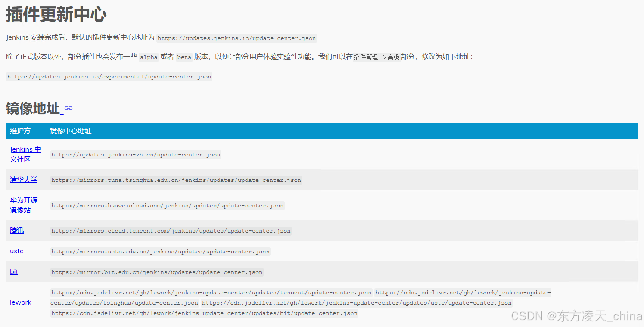Select the default update-center.json URL text
The image size is (644, 327).
pyautogui.click(x=236, y=38)
